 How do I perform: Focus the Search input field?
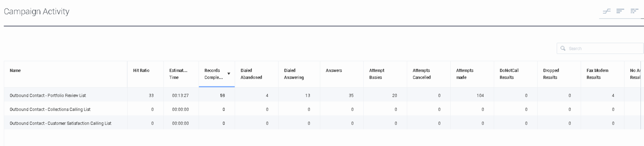600,48
